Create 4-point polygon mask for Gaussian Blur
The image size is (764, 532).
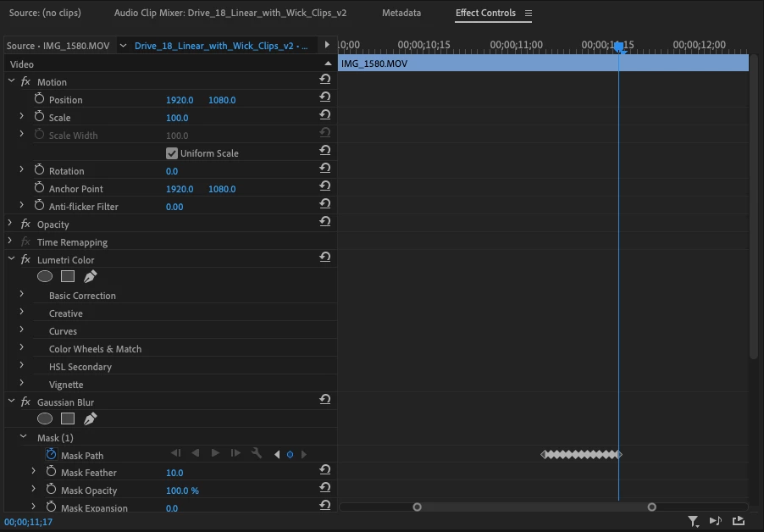coord(68,419)
